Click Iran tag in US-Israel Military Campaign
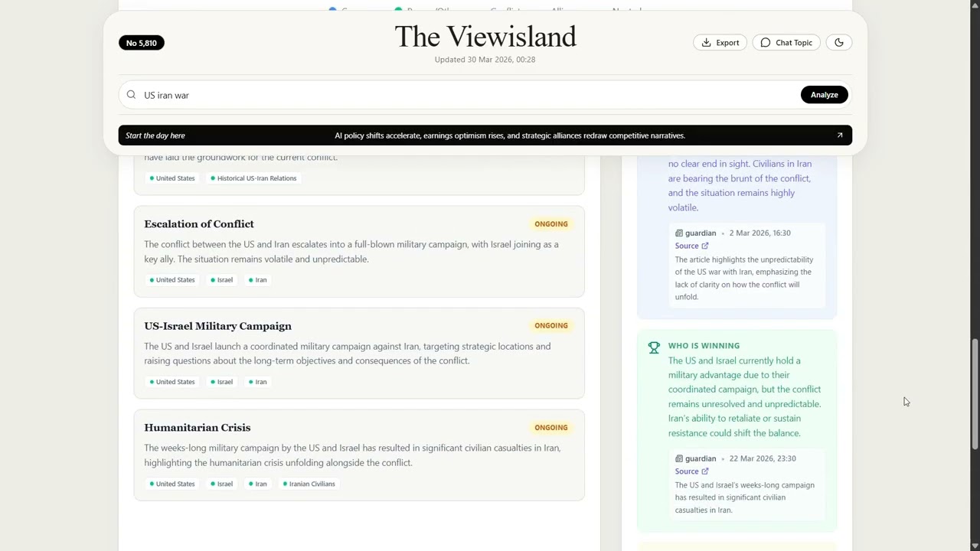The width and height of the screenshot is (980, 551). (x=258, y=382)
